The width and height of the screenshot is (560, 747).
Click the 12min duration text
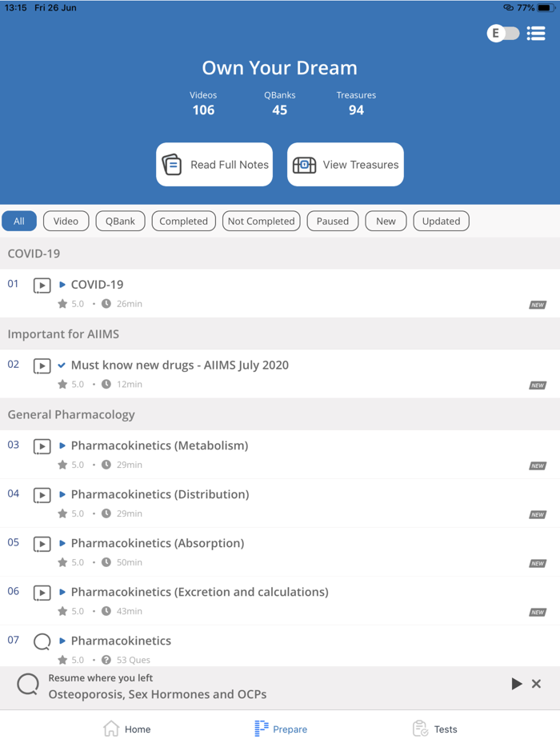click(129, 384)
